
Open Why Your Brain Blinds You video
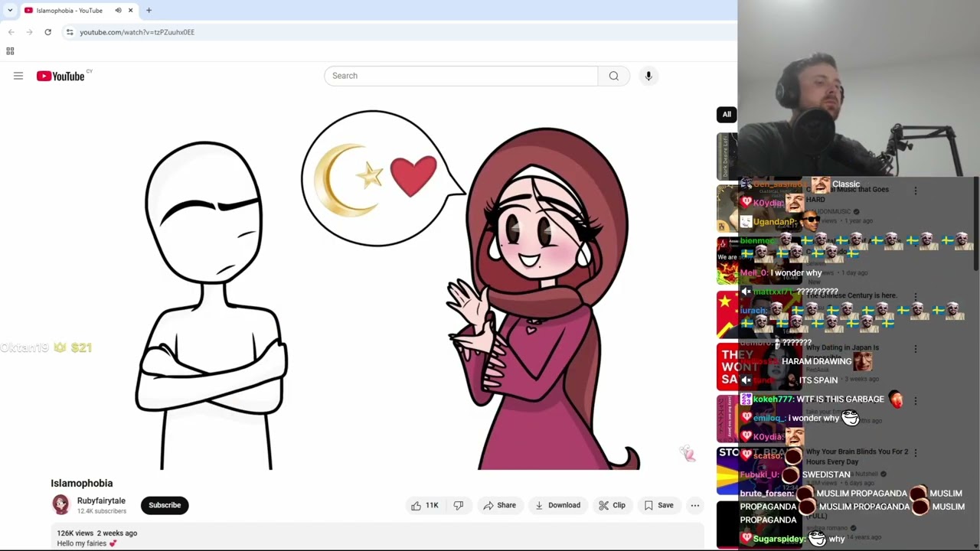(857, 457)
